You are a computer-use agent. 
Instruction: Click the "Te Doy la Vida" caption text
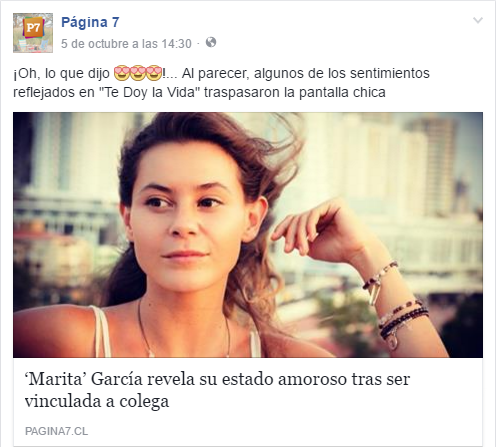pos(147,92)
